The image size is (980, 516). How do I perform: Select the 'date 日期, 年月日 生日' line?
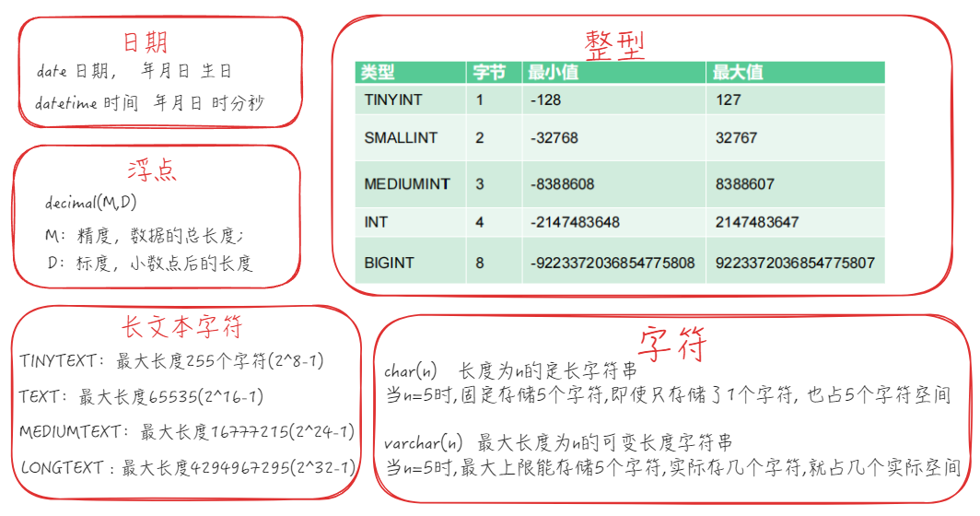[134, 71]
